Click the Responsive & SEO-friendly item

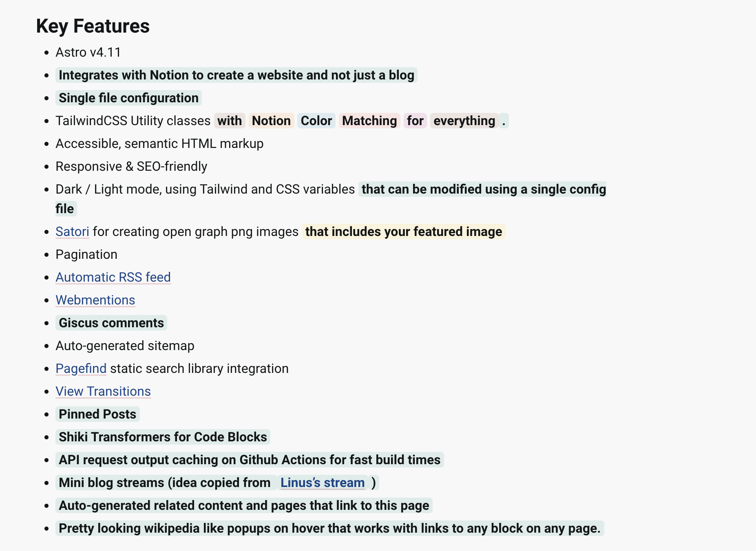click(x=131, y=166)
